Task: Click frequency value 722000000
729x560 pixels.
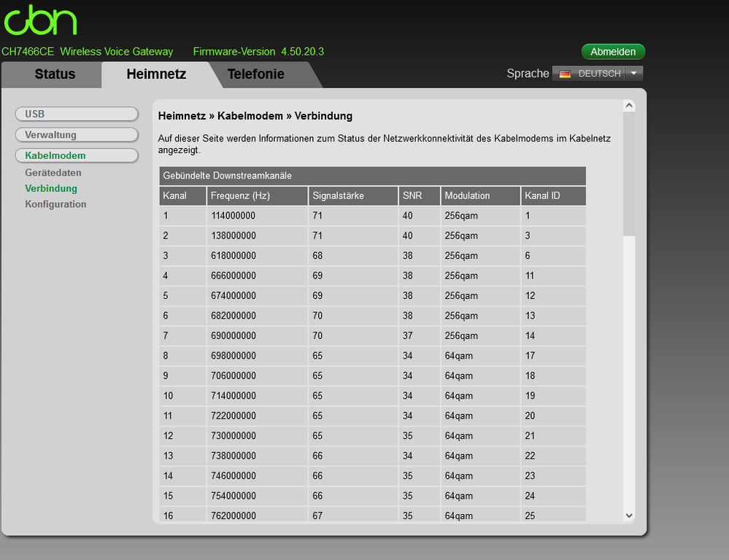Action: [234, 416]
